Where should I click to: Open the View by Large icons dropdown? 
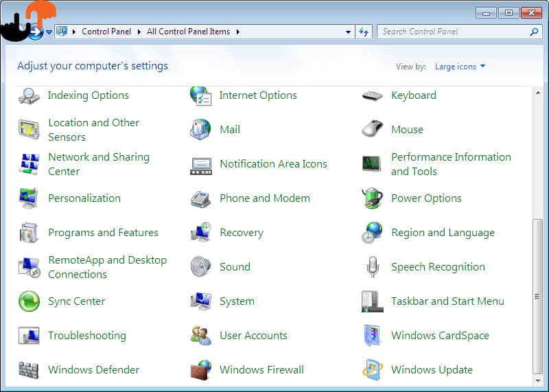(x=460, y=67)
